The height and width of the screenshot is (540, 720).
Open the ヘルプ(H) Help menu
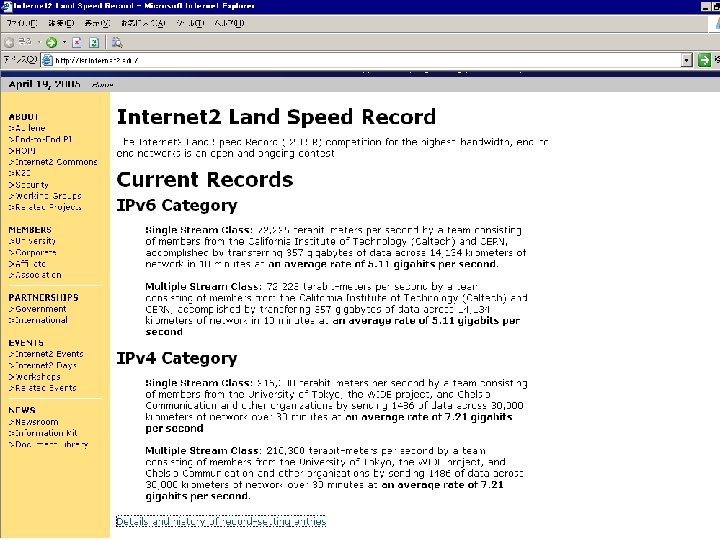(x=229, y=23)
